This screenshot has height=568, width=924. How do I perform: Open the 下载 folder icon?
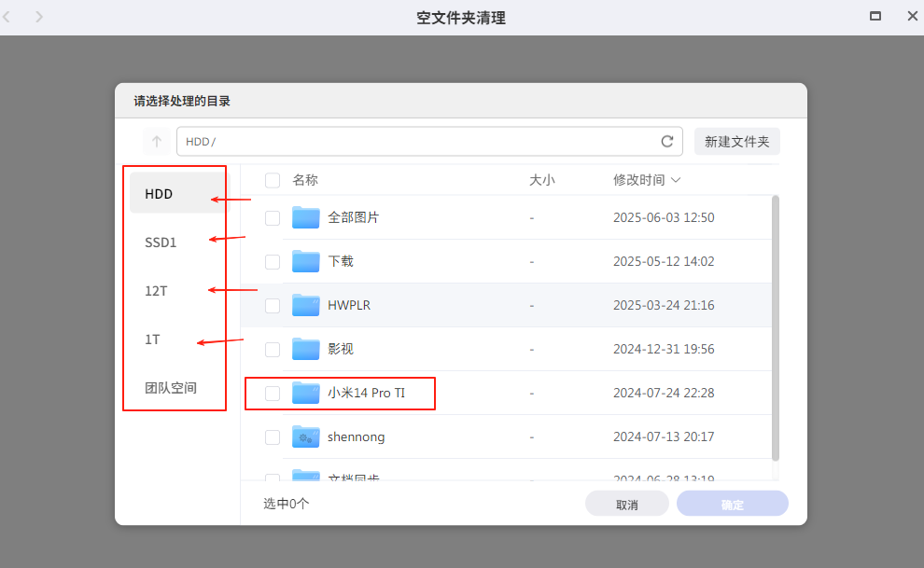point(306,261)
